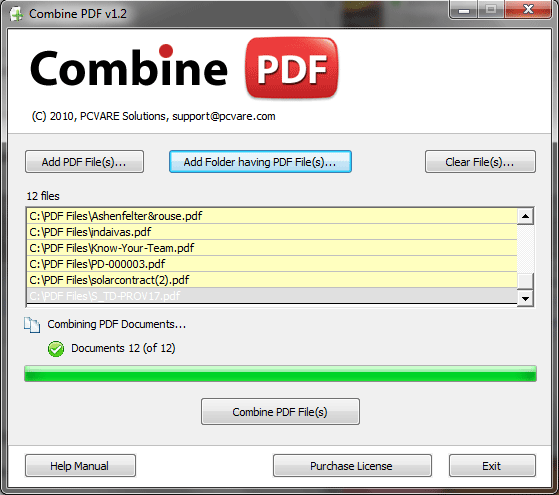The width and height of the screenshot is (559, 495).
Task: Click Clear File(s) button
Action: 480,162
